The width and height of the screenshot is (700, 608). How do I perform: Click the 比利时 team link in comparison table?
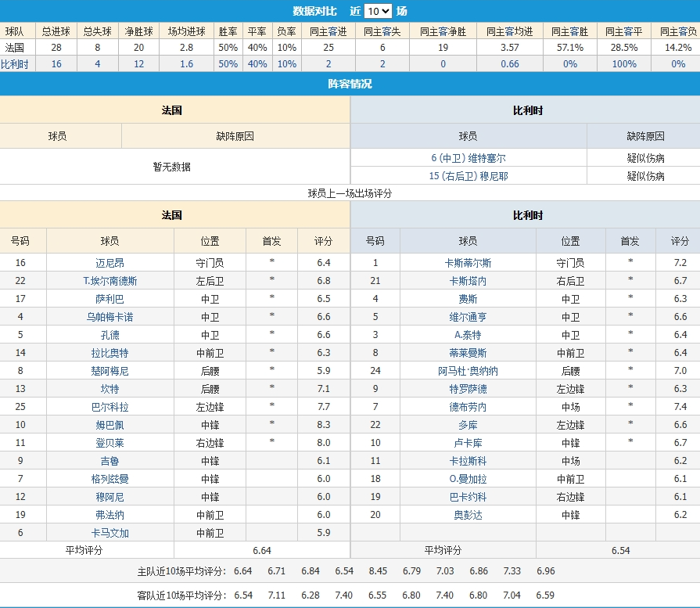click(x=14, y=64)
